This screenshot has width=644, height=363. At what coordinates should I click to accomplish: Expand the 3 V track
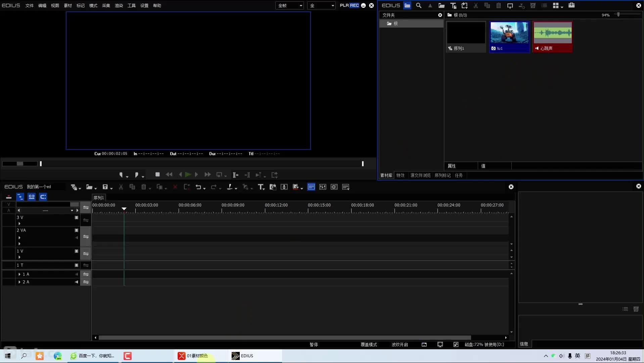point(19,224)
